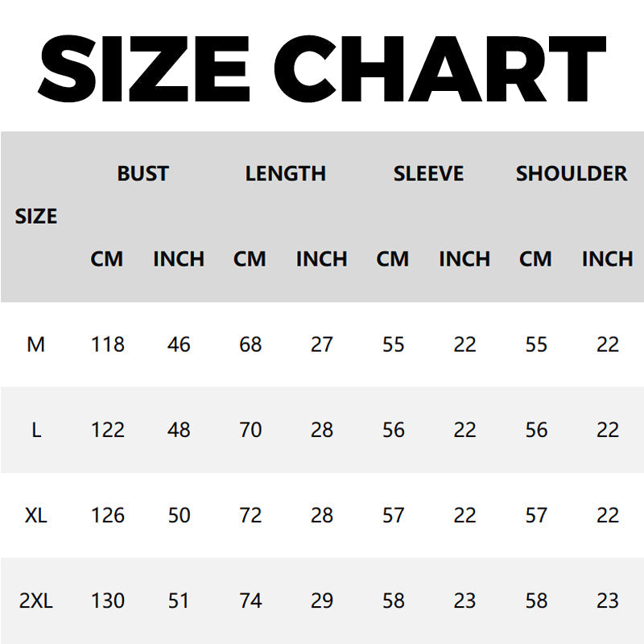
Task: Select the M size row label
Action: pyautogui.click(x=36, y=345)
